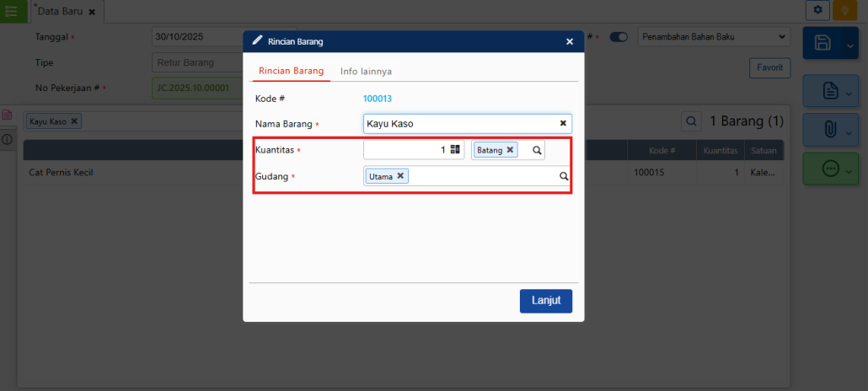Clear the Kayu Kaso name field
This screenshot has width=868, height=391.
point(563,123)
